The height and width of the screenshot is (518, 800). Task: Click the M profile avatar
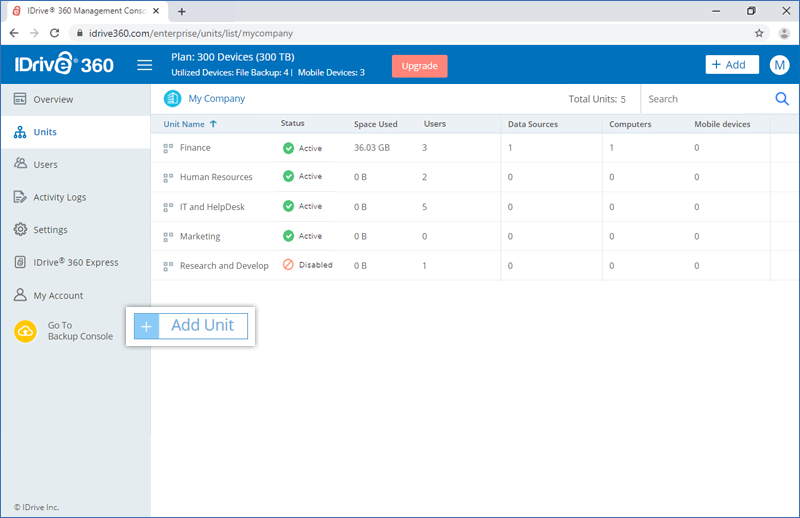(x=779, y=65)
